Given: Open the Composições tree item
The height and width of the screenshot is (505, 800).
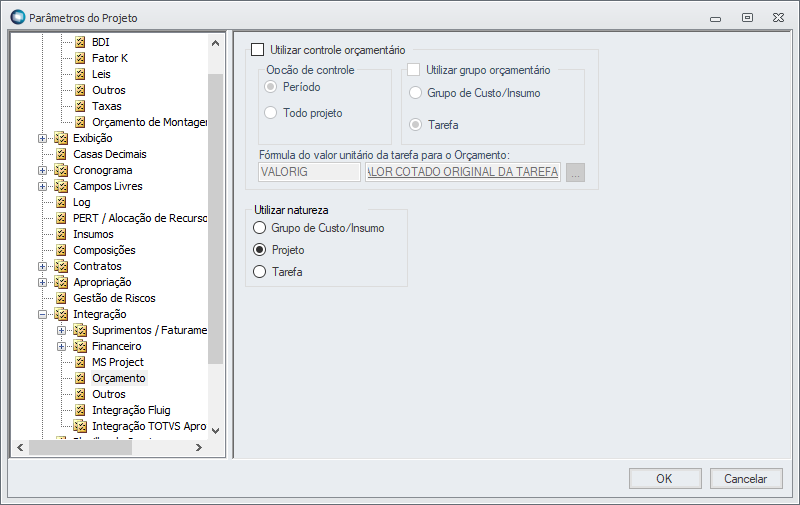Looking at the screenshot, I should (x=104, y=250).
